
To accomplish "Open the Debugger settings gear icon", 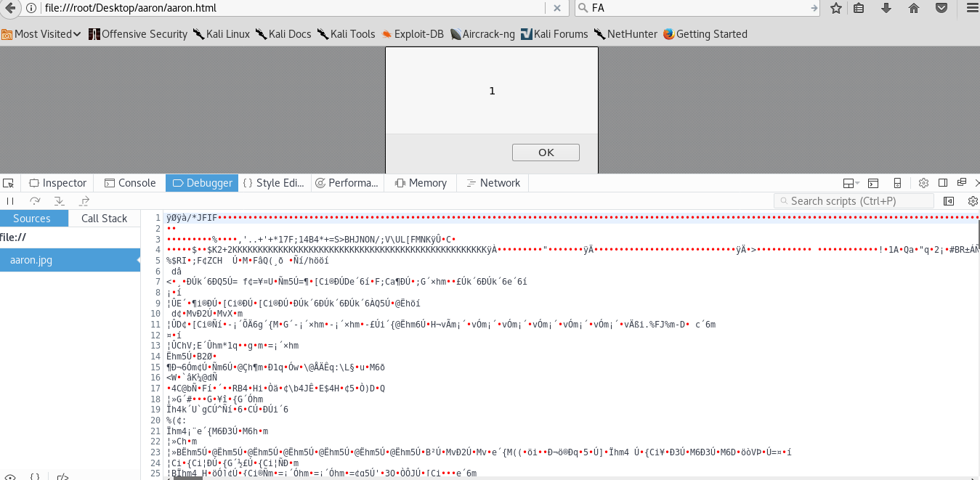I will click(973, 201).
